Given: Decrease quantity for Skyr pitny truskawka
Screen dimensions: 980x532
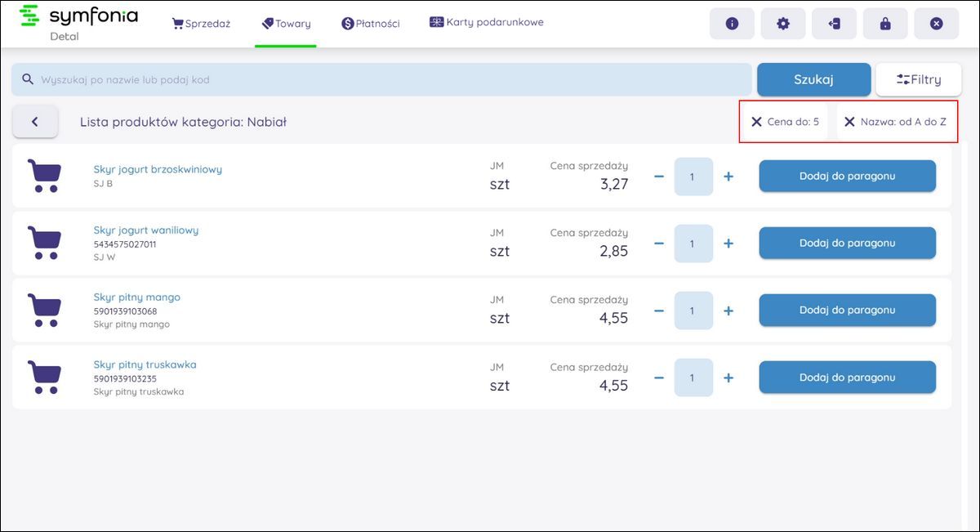Looking at the screenshot, I should tap(659, 378).
